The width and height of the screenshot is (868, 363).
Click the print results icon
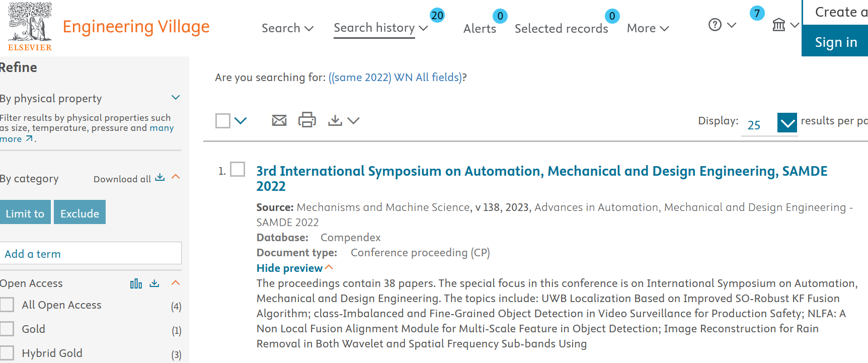pos(307,120)
